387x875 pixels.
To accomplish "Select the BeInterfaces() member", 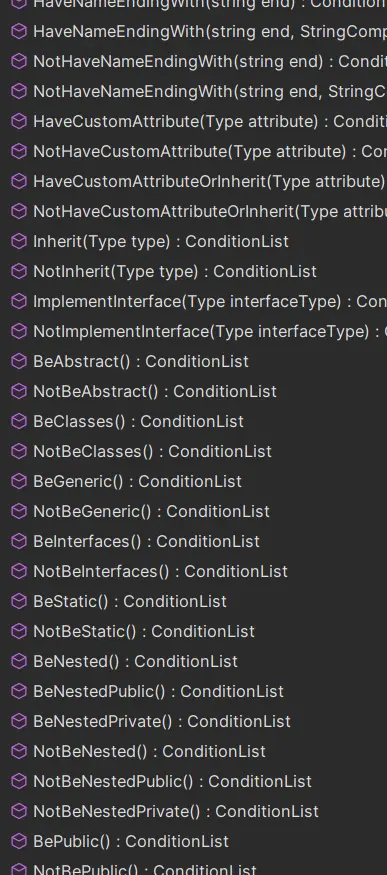I will pyautogui.click(x=146, y=541).
